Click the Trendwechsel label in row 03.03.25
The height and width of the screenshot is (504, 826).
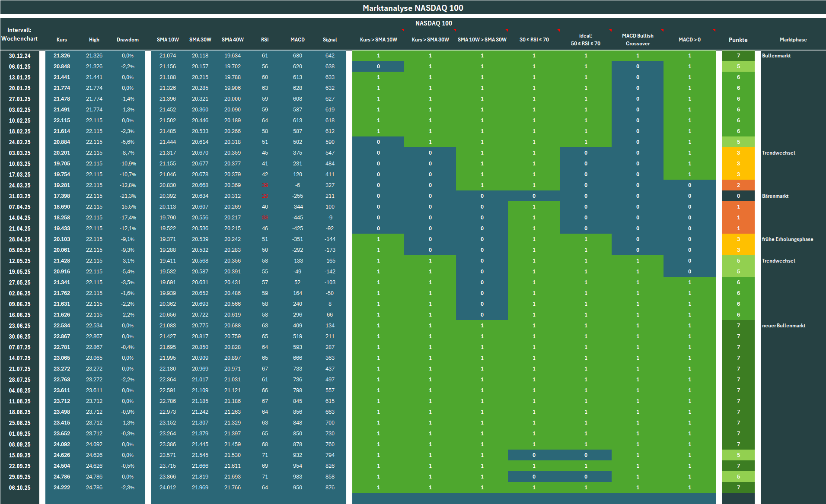[x=778, y=153]
